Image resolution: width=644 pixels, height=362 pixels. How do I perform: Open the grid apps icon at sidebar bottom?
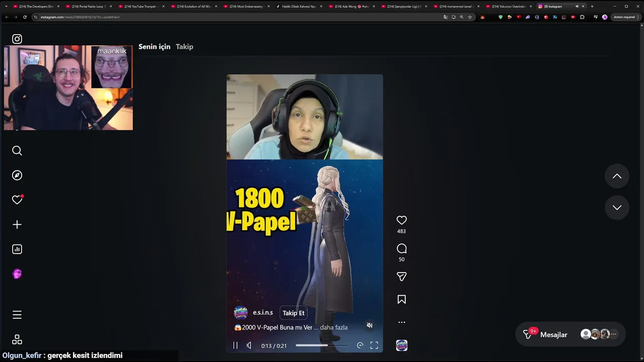pos(17,340)
